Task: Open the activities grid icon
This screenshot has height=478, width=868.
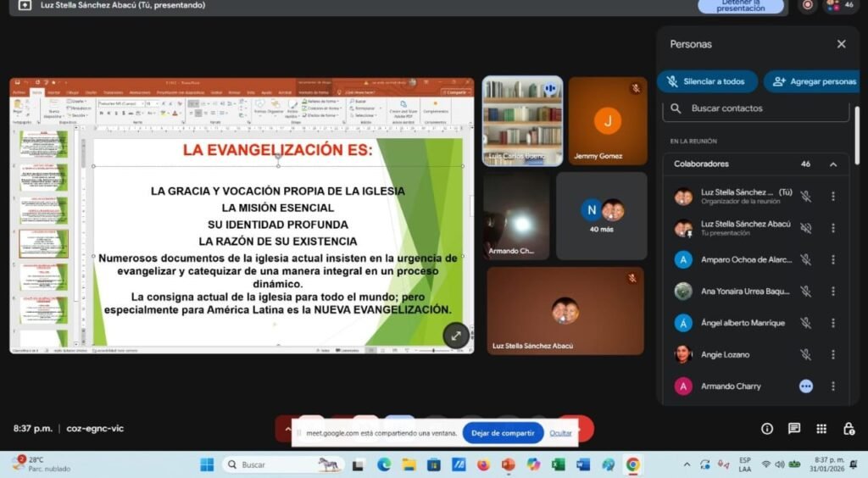Action: click(821, 429)
